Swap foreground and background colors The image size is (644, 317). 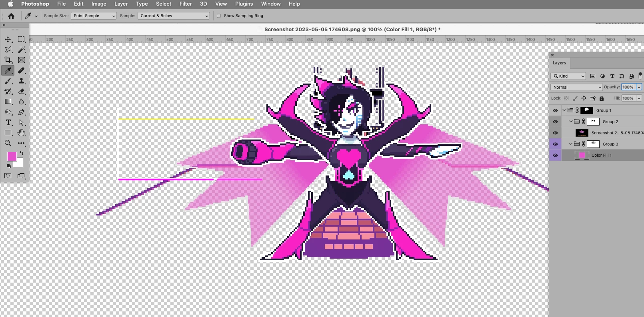coord(22,153)
